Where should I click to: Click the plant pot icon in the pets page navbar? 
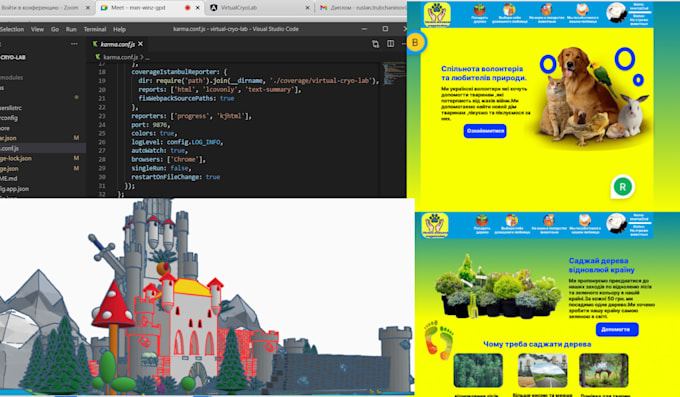click(480, 10)
